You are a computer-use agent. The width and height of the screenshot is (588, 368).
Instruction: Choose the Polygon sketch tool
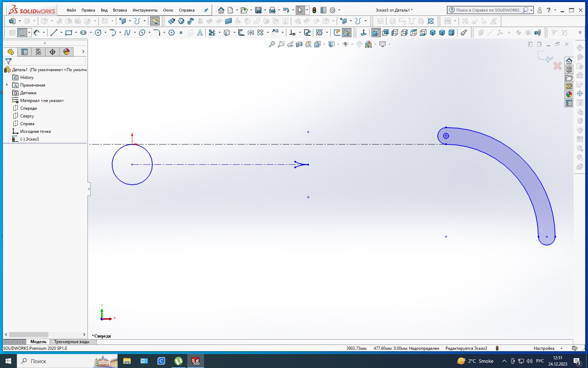pos(171,33)
